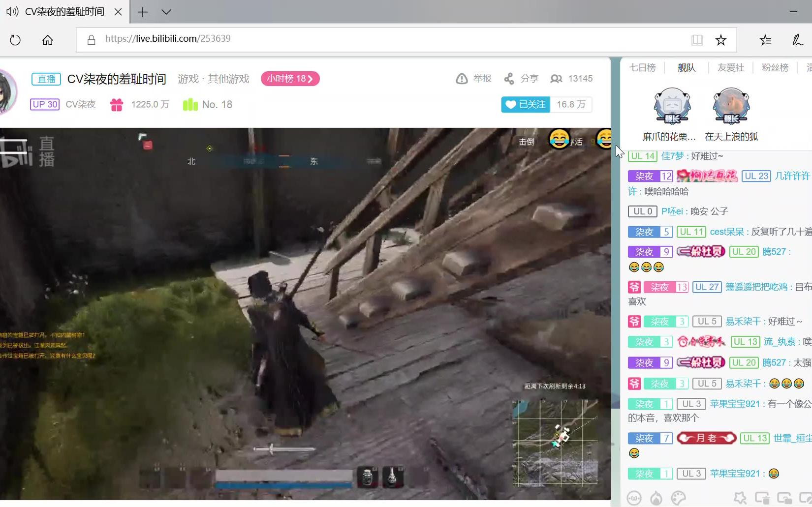
Task: Click 在天上浪的狐 captain avatar
Action: click(731, 106)
